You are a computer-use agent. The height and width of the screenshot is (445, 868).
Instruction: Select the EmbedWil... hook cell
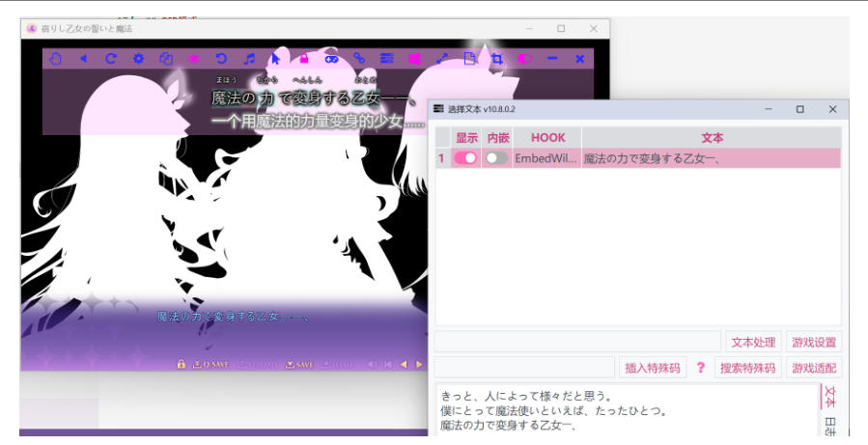pyautogui.click(x=546, y=158)
